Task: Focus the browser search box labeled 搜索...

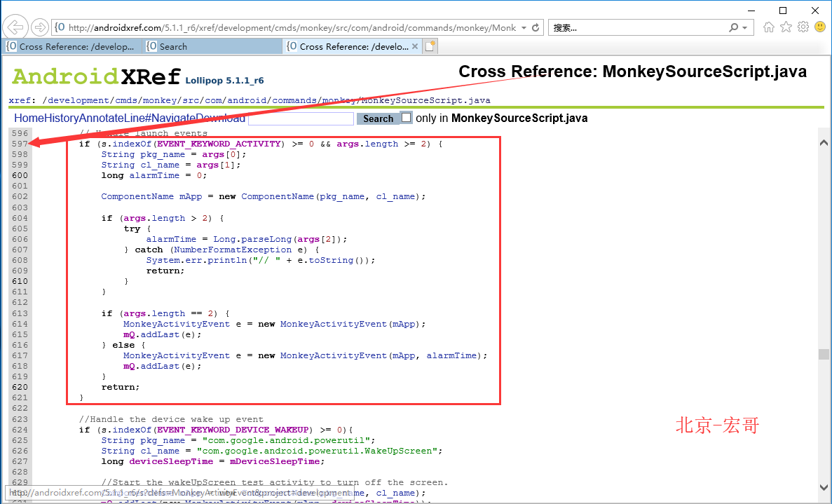Action: pyautogui.click(x=636, y=27)
